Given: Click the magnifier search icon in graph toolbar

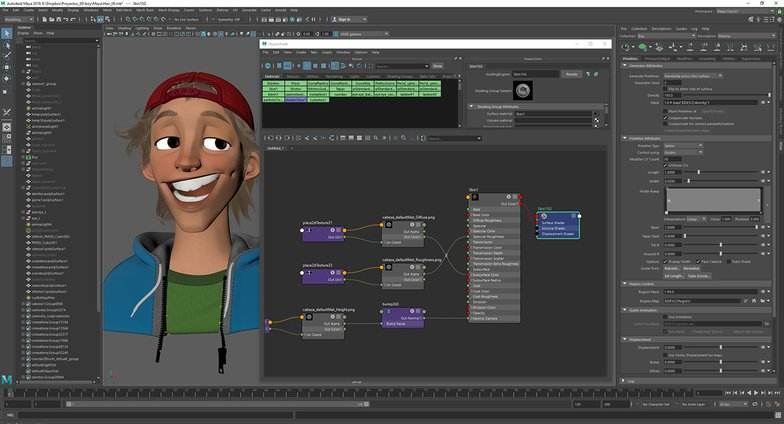Looking at the screenshot, I should 404,138.
